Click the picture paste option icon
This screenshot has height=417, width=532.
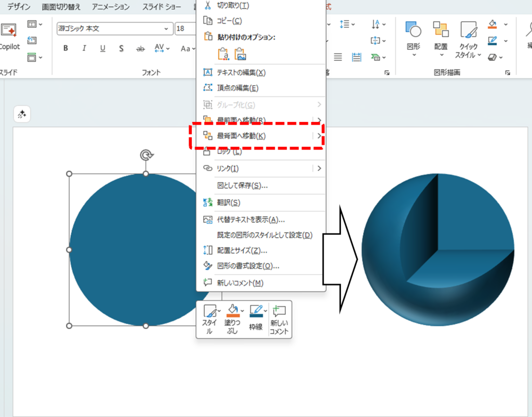[x=240, y=53]
